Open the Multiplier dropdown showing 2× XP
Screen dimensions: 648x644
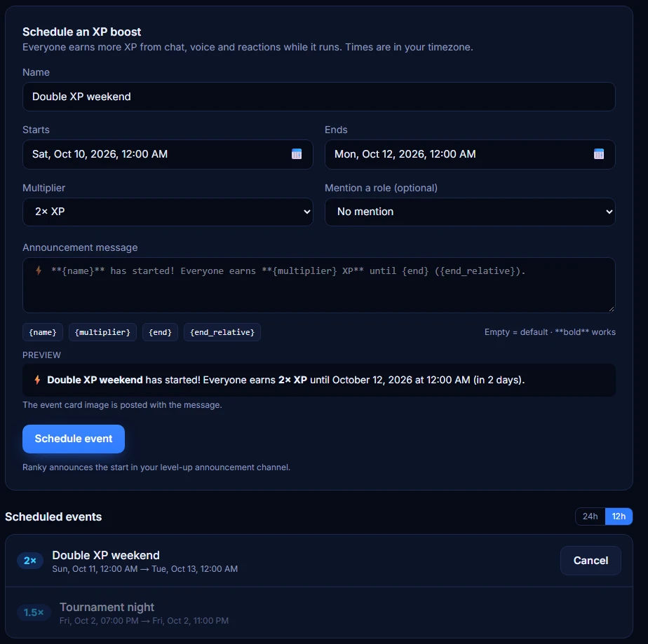tap(168, 212)
